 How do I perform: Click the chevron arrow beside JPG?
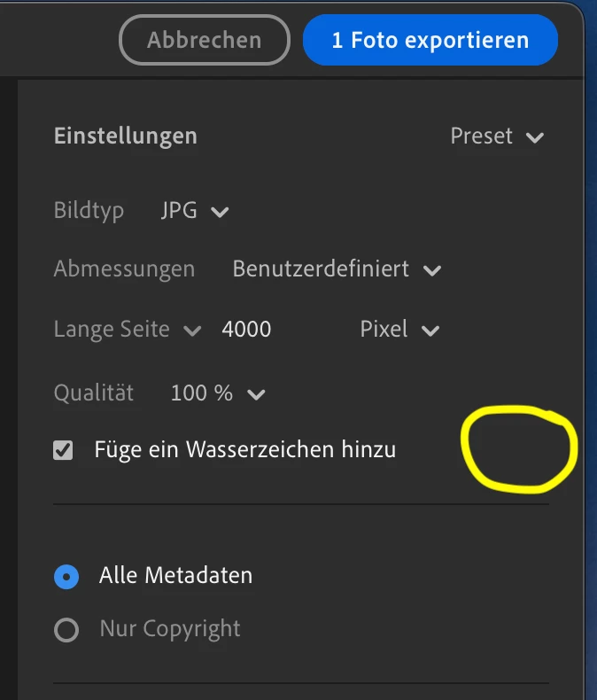[x=220, y=212]
